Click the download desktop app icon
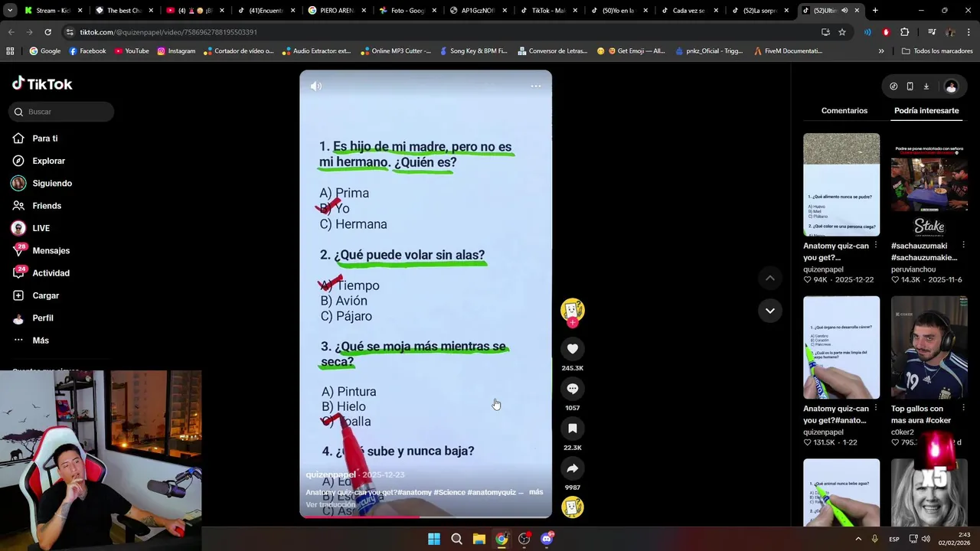The width and height of the screenshot is (980, 551). (926, 86)
